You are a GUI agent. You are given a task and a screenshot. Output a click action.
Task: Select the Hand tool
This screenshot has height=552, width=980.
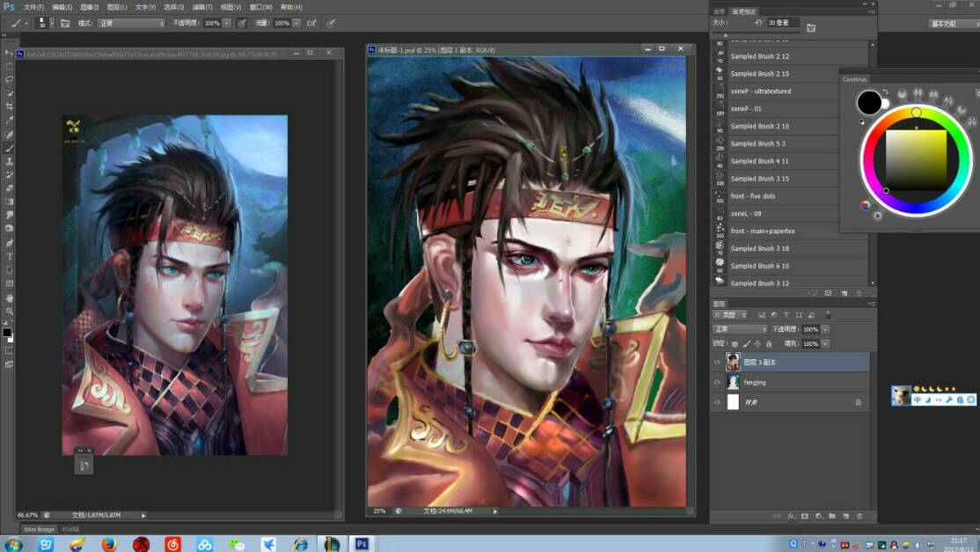click(10, 298)
